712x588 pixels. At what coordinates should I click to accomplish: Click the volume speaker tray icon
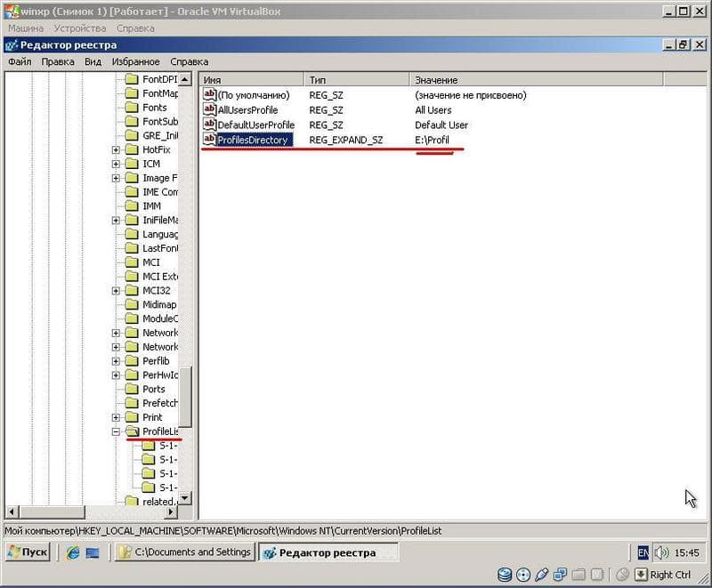[661, 552]
